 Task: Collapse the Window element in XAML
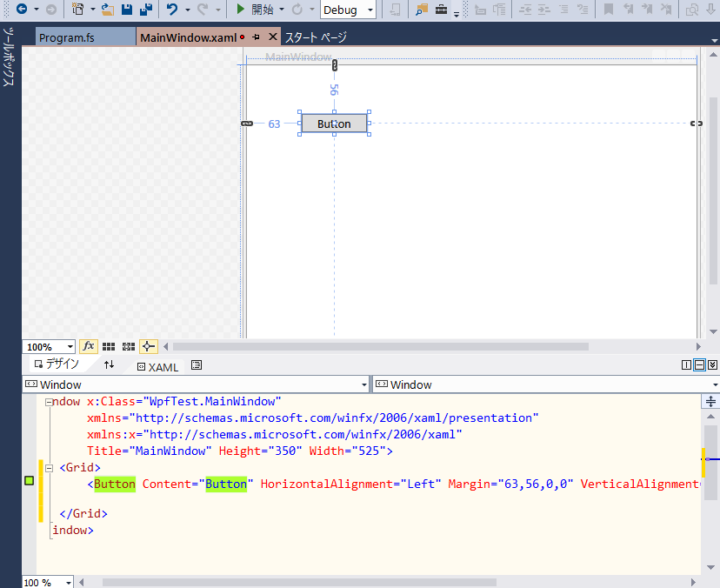(x=49, y=403)
